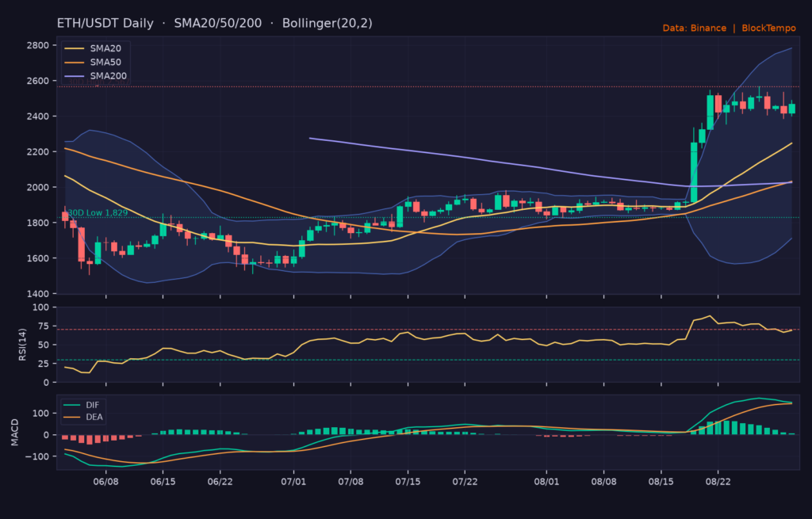Image resolution: width=812 pixels, height=519 pixels.
Task: Click the 1800 price axis label
Action: click(38, 223)
